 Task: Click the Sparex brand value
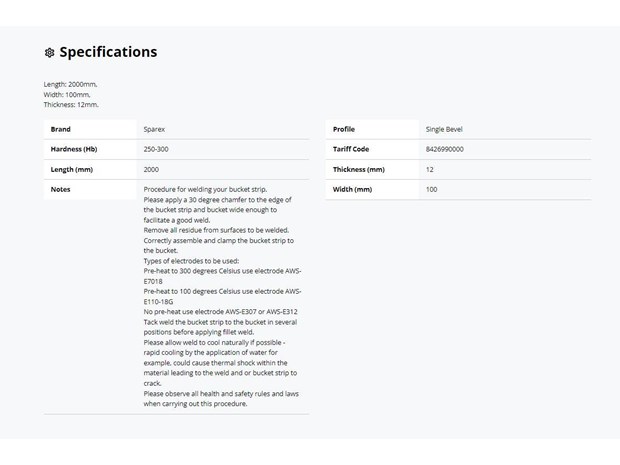point(154,129)
